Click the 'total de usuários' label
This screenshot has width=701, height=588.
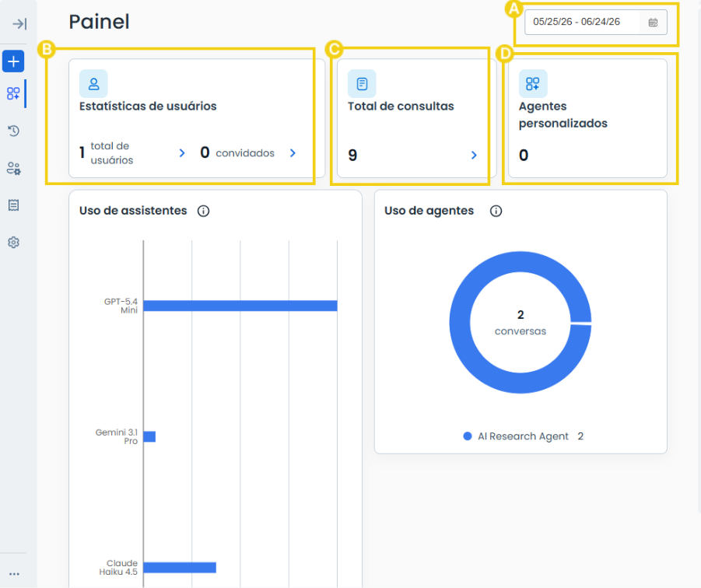point(112,152)
